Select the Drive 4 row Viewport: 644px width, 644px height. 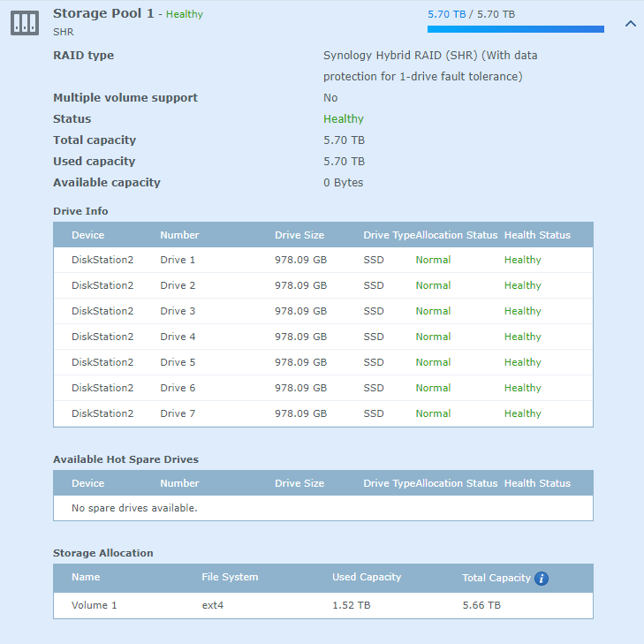tap(322, 337)
